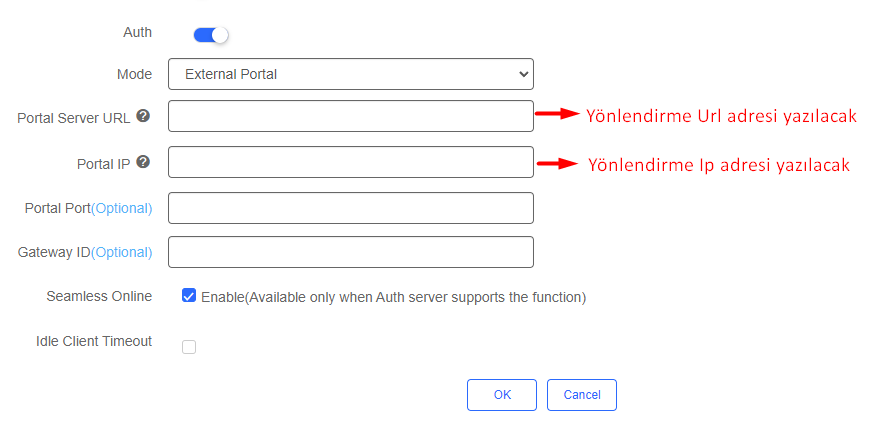Viewport: 872px width, 422px height.
Task: Click the Gateway ID text field
Action: (350, 252)
